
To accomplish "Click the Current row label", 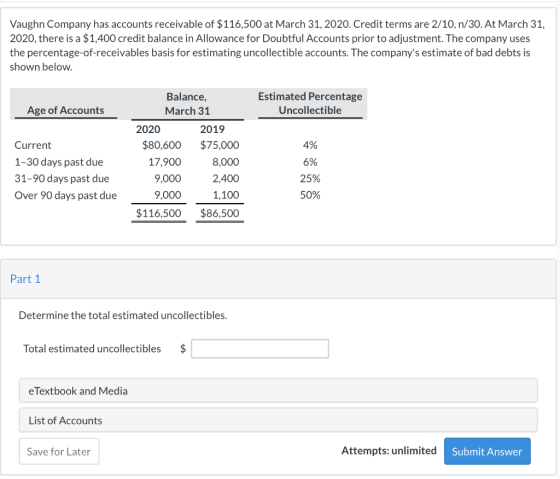I will 33,145.
